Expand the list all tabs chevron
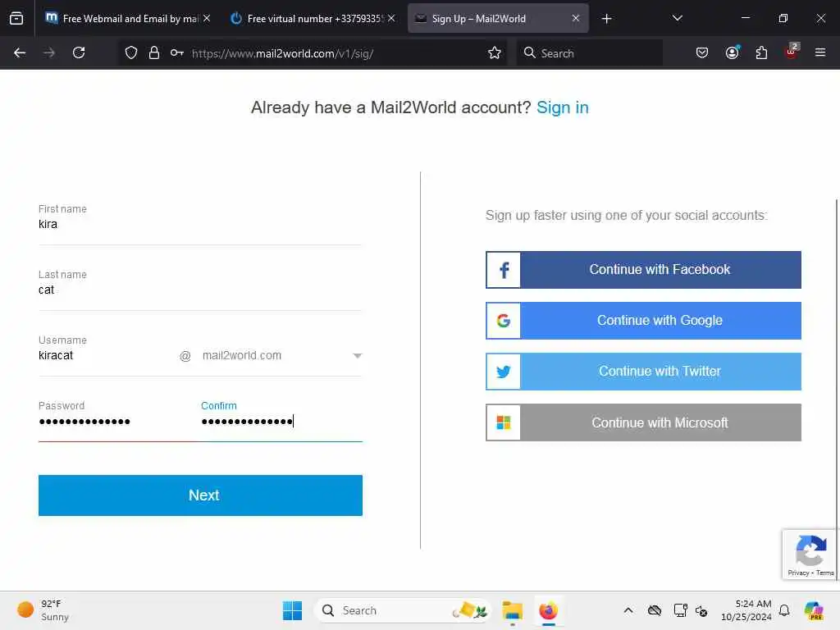Screen dimensions: 840x630 [x=677, y=18]
